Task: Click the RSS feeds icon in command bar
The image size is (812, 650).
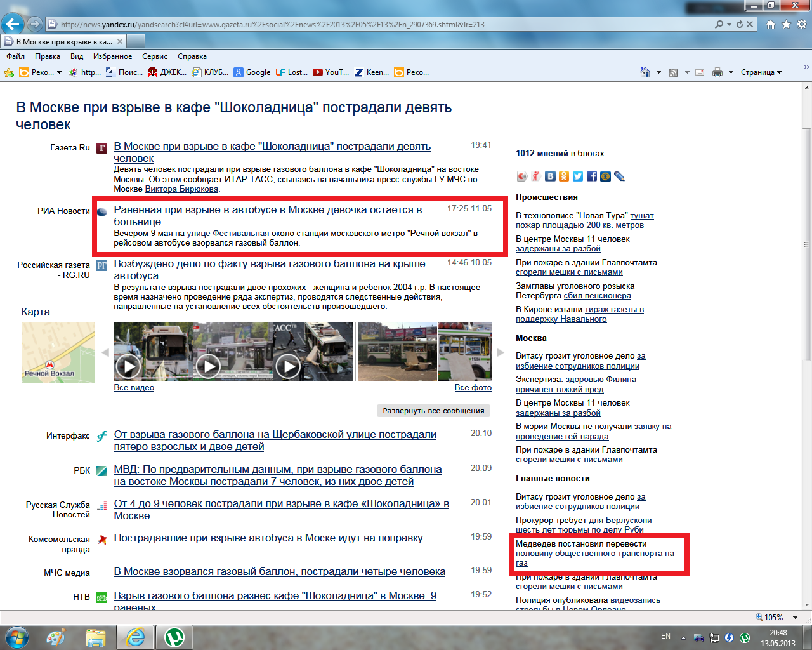Action: point(673,72)
